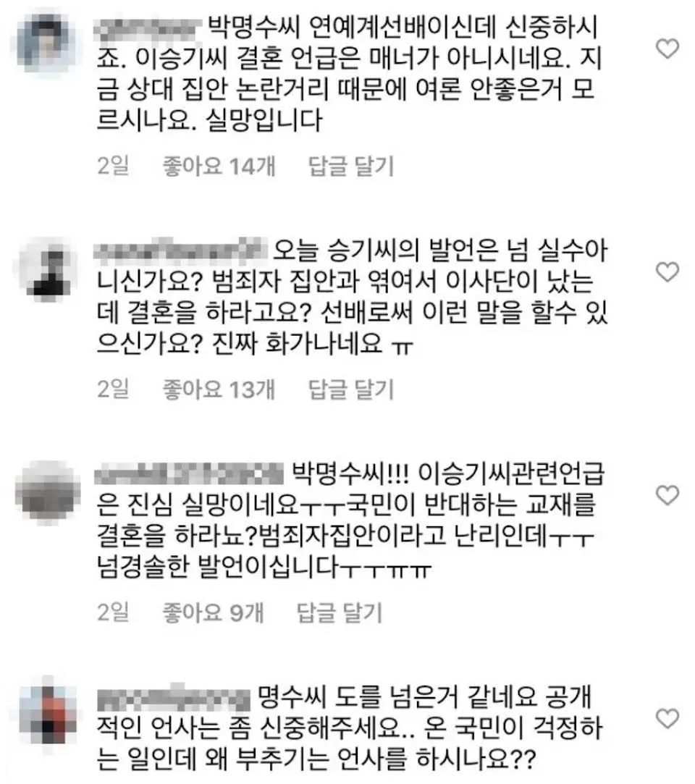Like the comment '박명수씨!!! 이승기씨관련언급'
The image size is (695, 784).
tap(667, 495)
